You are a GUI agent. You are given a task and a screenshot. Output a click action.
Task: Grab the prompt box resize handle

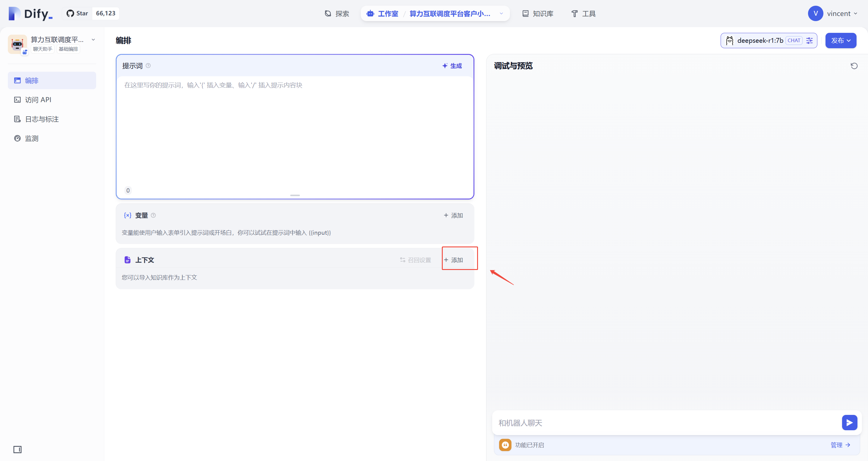pos(295,195)
